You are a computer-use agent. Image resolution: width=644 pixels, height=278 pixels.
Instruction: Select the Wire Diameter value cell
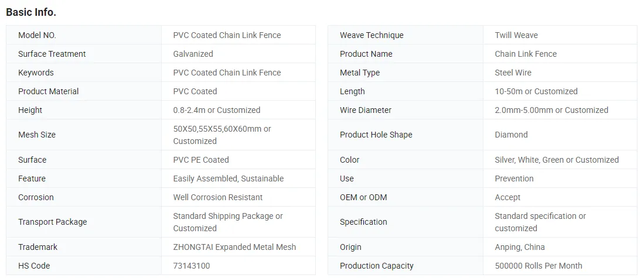pos(560,110)
